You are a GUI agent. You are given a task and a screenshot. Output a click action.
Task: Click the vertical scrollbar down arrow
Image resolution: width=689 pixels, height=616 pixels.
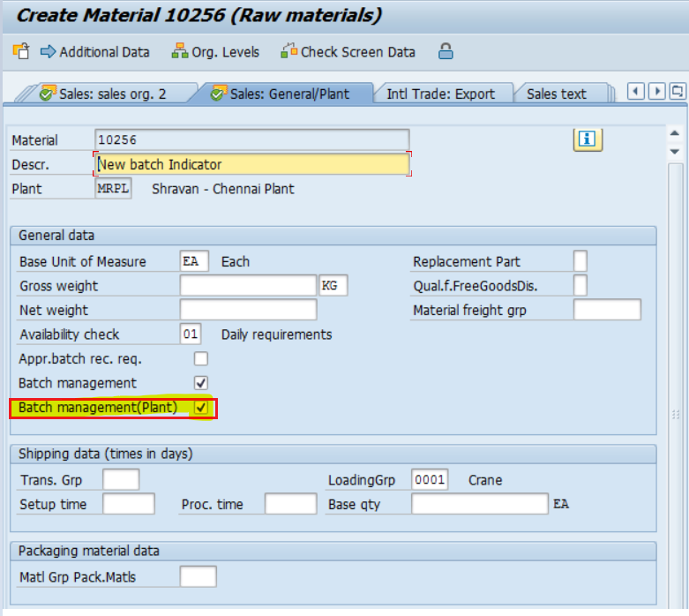[x=675, y=151]
